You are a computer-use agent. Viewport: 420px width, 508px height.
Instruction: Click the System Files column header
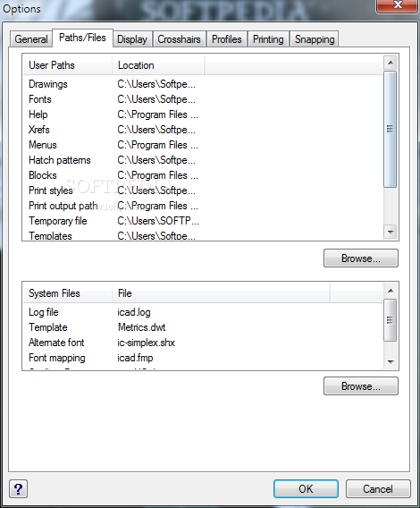coord(68,293)
